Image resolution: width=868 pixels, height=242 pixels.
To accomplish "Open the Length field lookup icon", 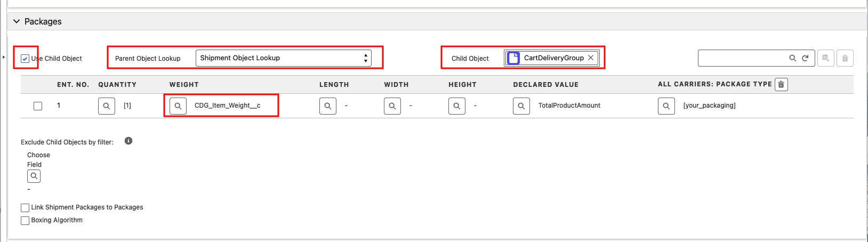I will 328,106.
